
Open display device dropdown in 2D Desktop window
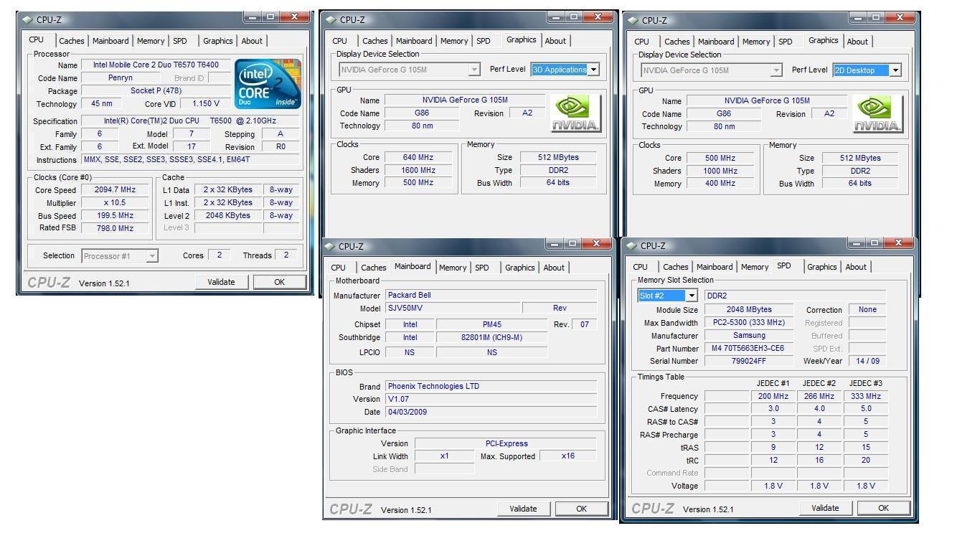776,70
